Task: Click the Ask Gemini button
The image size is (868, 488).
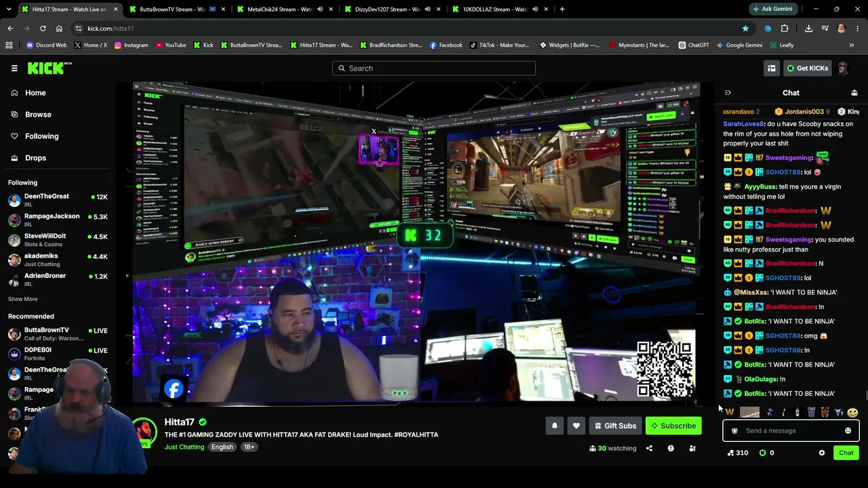Action: pyautogui.click(x=772, y=9)
